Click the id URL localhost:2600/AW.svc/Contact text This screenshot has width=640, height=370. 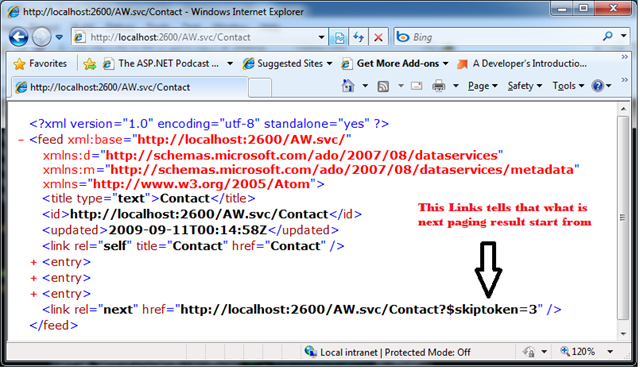tap(199, 214)
